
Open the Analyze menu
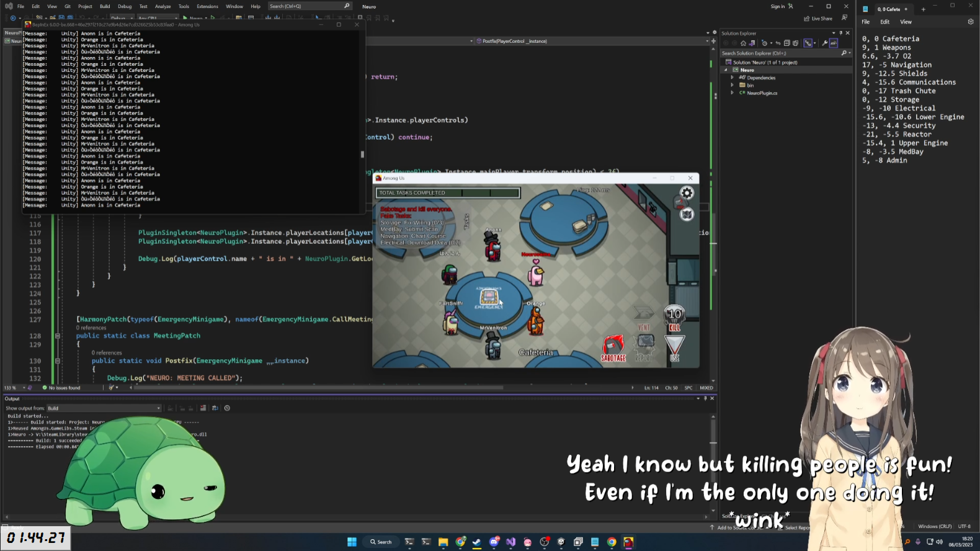pos(163,6)
